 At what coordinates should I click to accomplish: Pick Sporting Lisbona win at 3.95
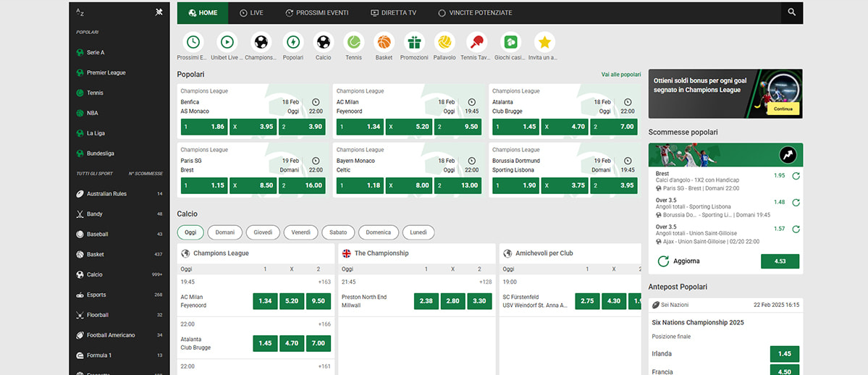click(x=613, y=185)
